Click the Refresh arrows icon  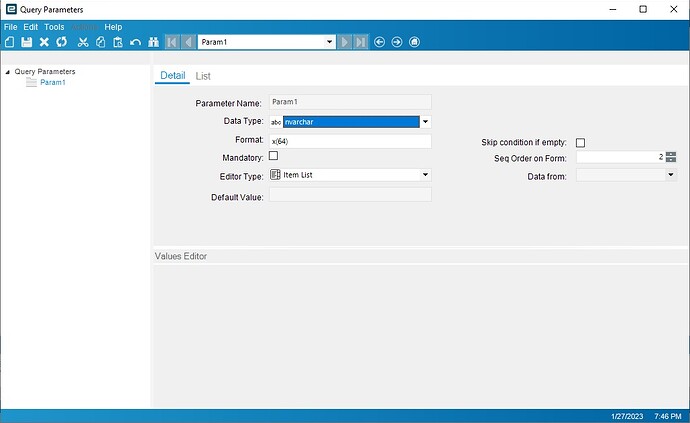pos(61,42)
